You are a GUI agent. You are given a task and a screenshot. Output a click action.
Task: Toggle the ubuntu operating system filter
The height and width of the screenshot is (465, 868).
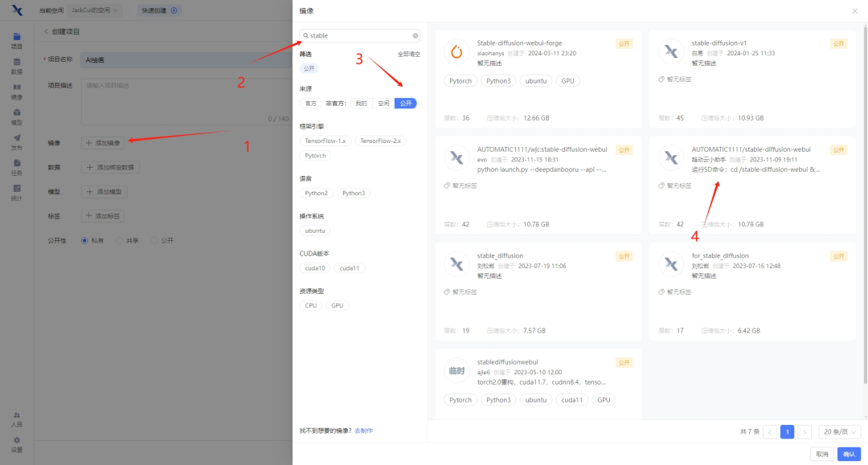tap(315, 230)
